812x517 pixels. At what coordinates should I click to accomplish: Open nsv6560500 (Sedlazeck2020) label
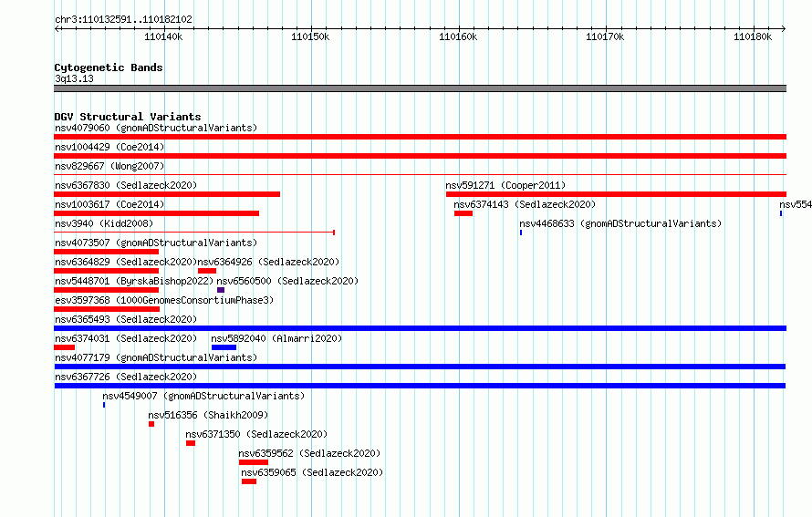pos(287,281)
